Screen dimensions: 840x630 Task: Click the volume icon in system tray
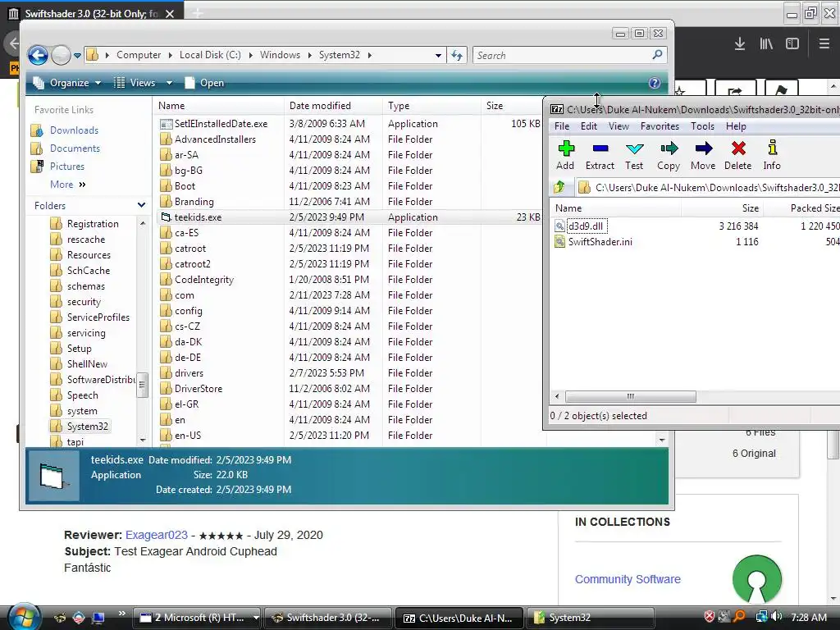(777, 617)
